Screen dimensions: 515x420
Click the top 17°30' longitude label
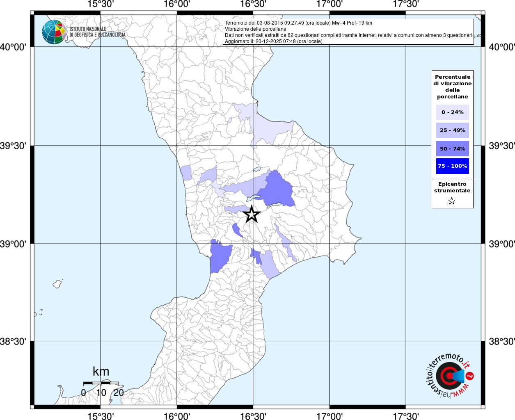click(406, 4)
